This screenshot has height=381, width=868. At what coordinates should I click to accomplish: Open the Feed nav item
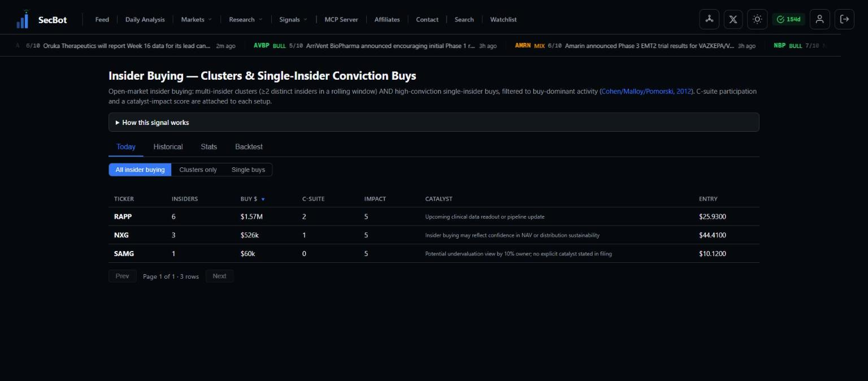pyautogui.click(x=102, y=19)
